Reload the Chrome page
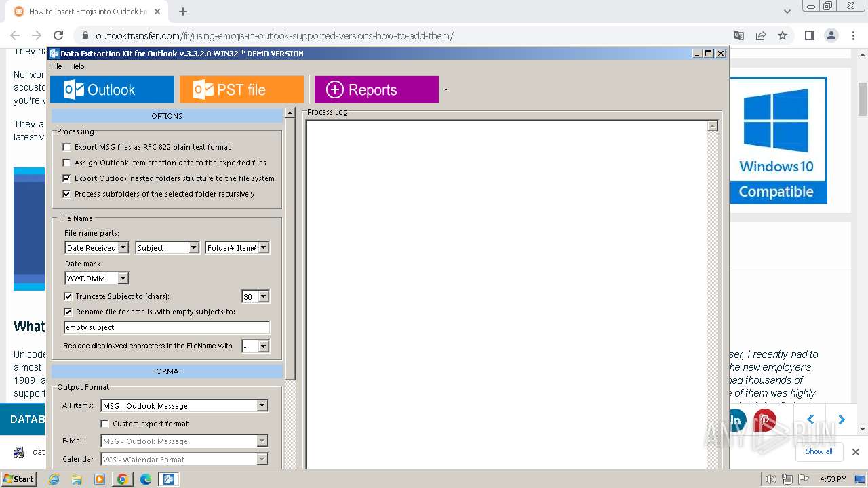 (x=58, y=35)
